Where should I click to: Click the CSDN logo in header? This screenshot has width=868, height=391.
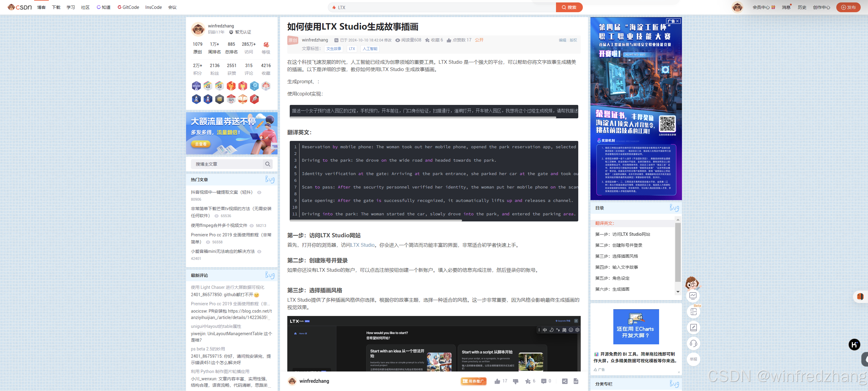pos(20,7)
